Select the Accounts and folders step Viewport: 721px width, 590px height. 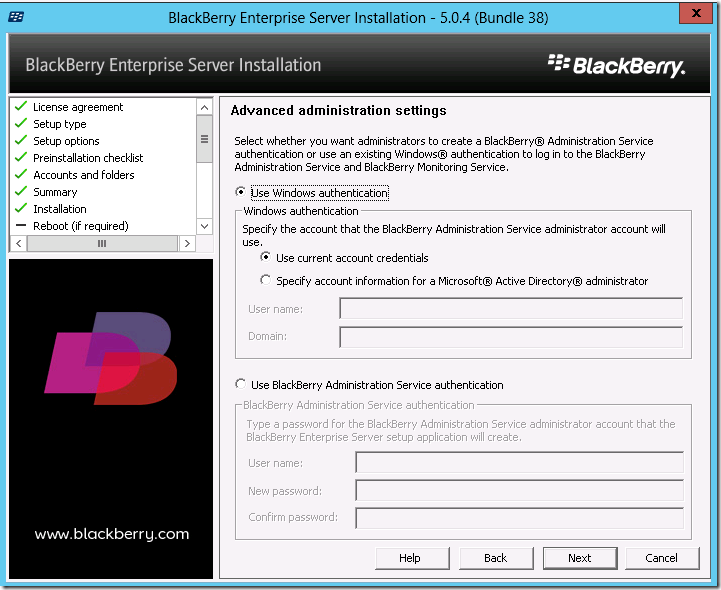[x=84, y=175]
